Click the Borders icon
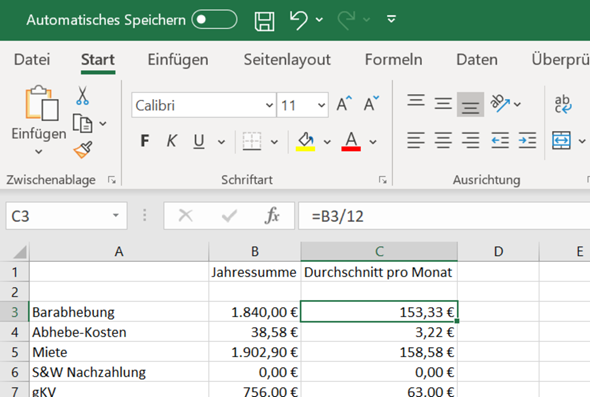 pyautogui.click(x=252, y=141)
